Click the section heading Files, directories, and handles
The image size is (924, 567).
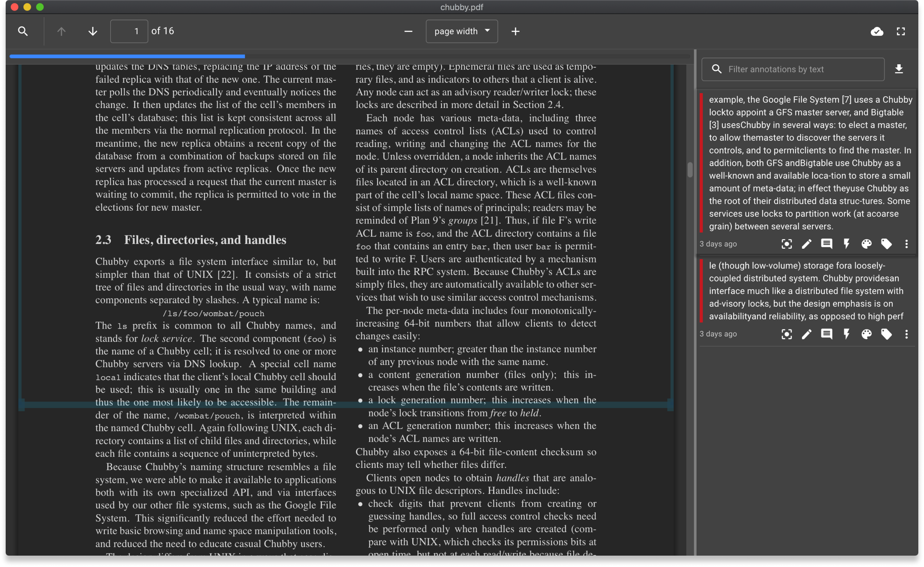tap(205, 239)
